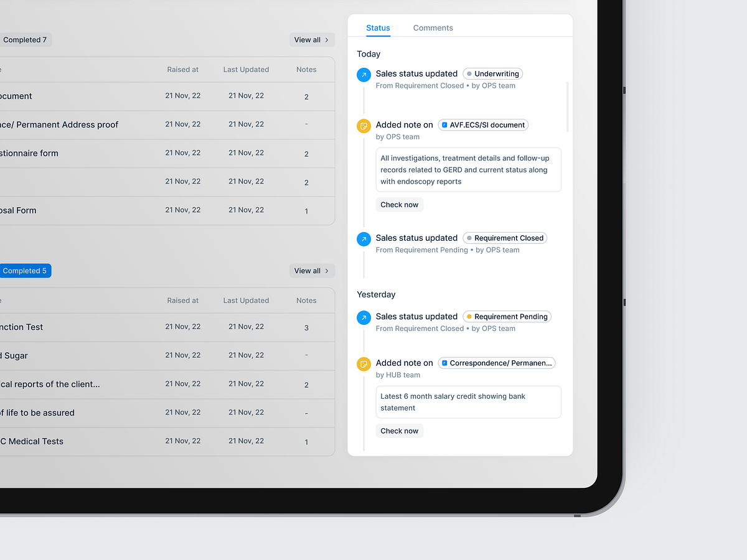
Task: Click the yellow note icon above the HUB team note
Action: (x=364, y=364)
